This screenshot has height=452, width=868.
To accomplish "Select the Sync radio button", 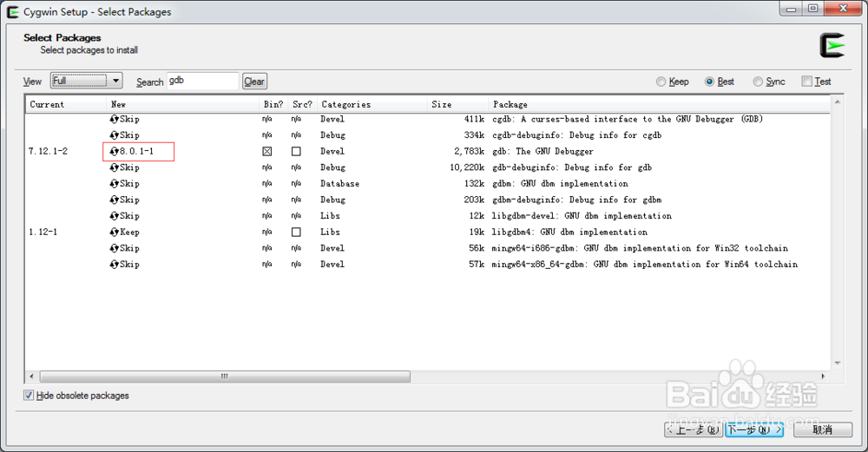I will [x=758, y=82].
